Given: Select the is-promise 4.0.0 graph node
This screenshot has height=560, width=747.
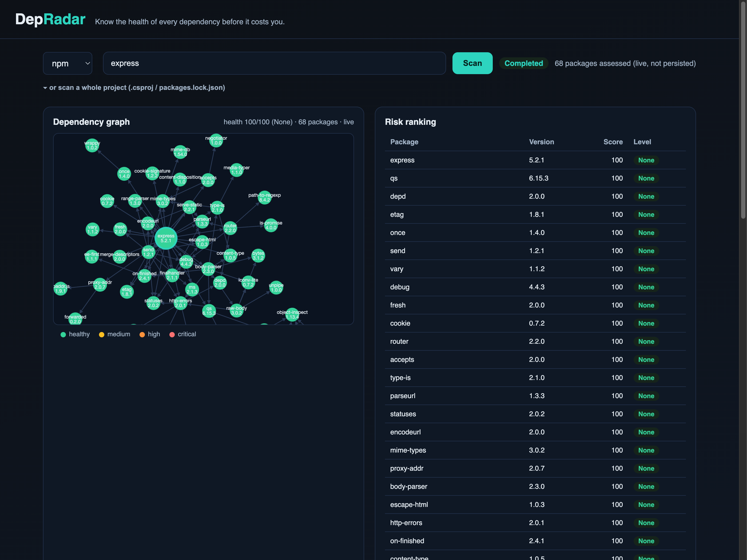Looking at the screenshot, I should [271, 225].
